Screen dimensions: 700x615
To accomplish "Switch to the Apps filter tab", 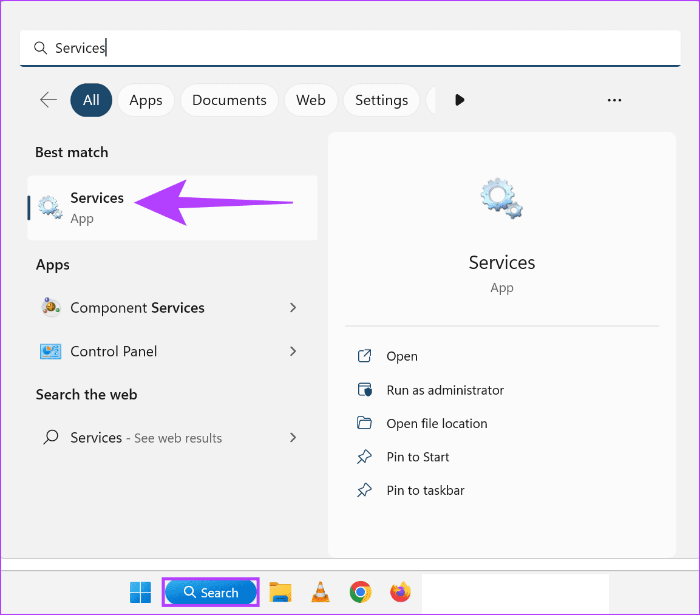I will (146, 100).
